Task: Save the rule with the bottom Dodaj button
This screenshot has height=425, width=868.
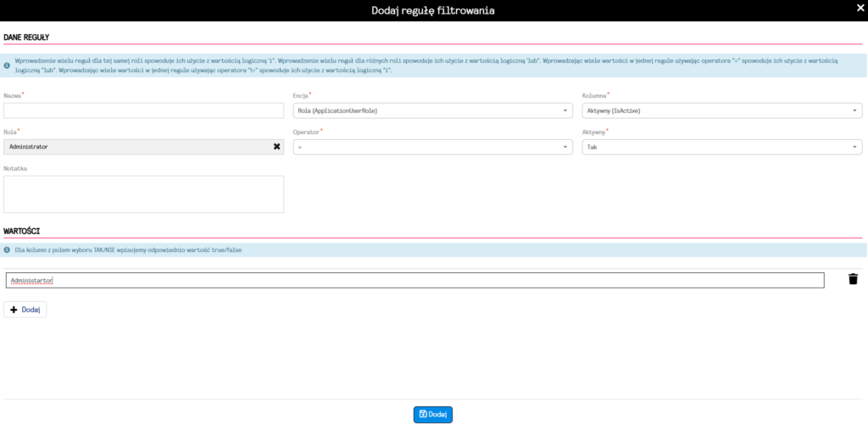Action: [x=433, y=415]
